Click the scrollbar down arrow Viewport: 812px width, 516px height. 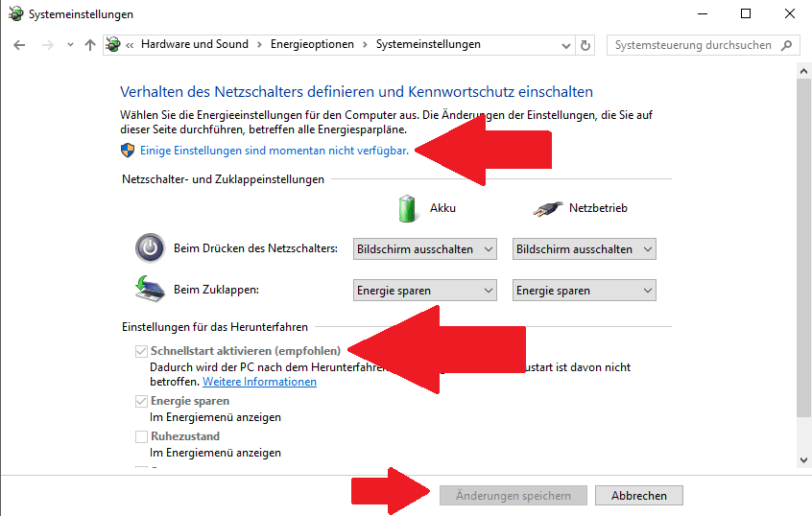803,459
